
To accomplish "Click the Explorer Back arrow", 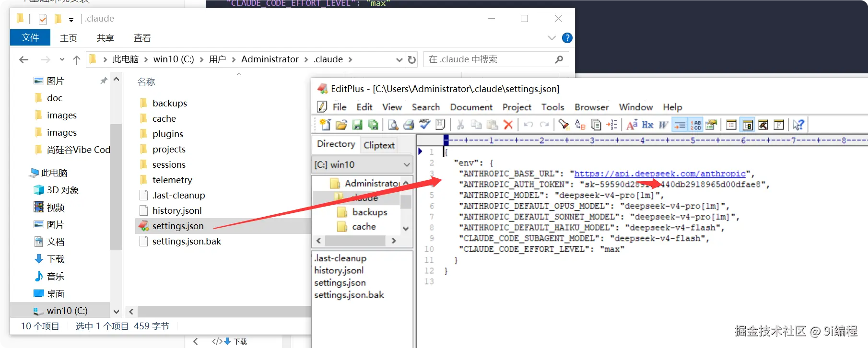I will 23,59.
